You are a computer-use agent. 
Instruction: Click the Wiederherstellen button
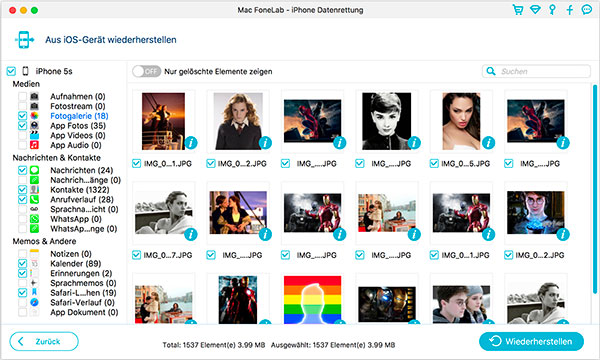click(532, 341)
